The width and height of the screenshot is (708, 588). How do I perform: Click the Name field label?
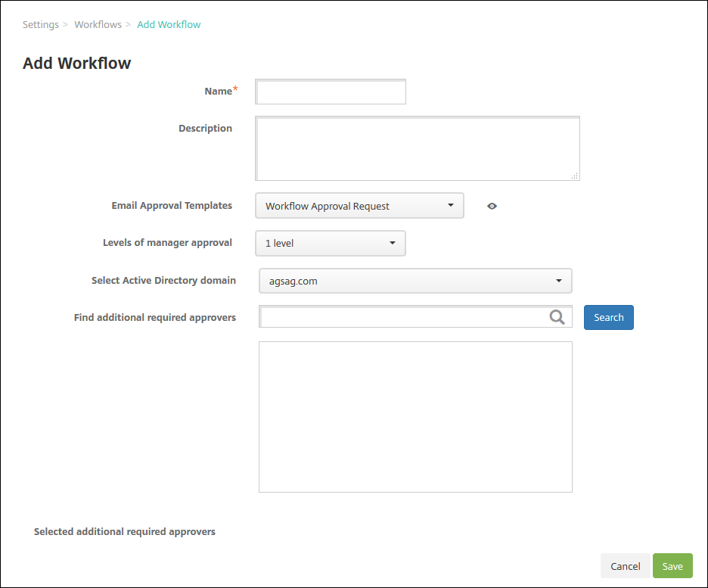218,92
